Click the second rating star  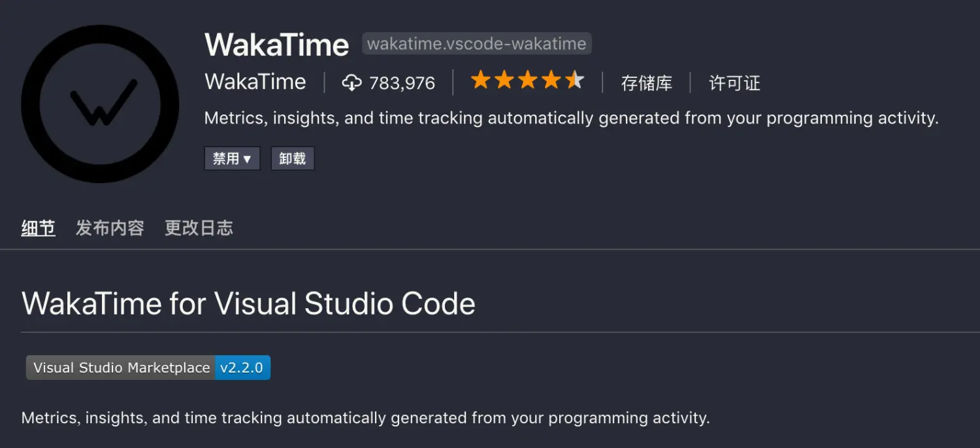[x=504, y=79]
